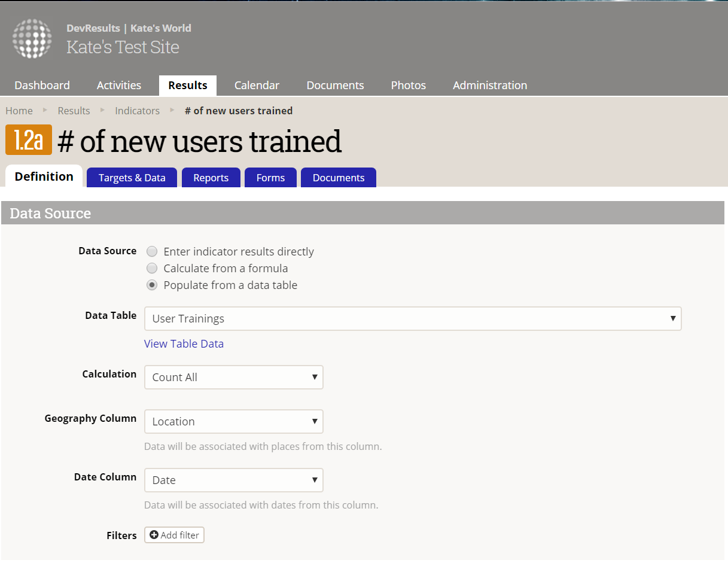
Task: Open the Geography Column dropdown
Action: [x=234, y=422]
